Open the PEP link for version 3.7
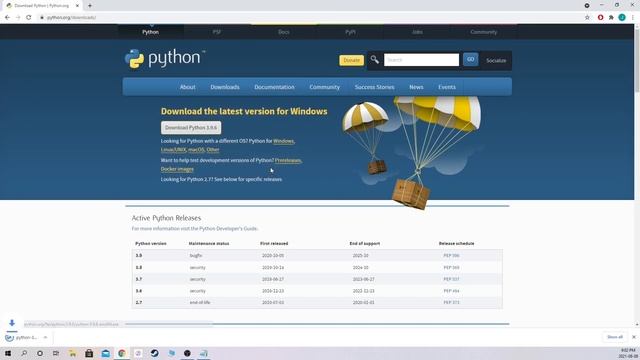 [451, 279]
